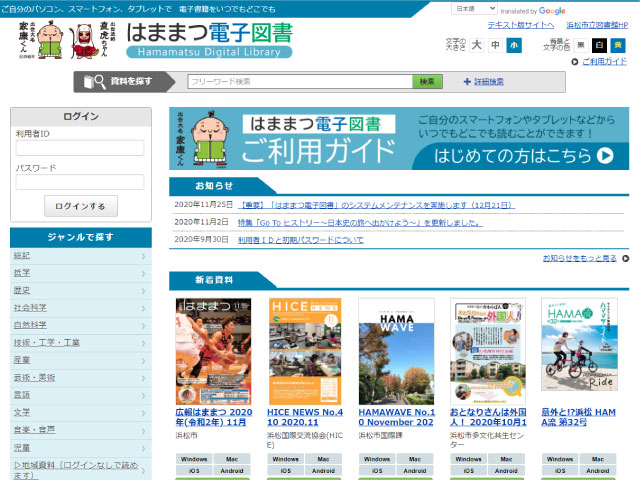This screenshot has width=640, height=480.
Task: Choose black background color option 黒
Action: [x=581, y=45]
